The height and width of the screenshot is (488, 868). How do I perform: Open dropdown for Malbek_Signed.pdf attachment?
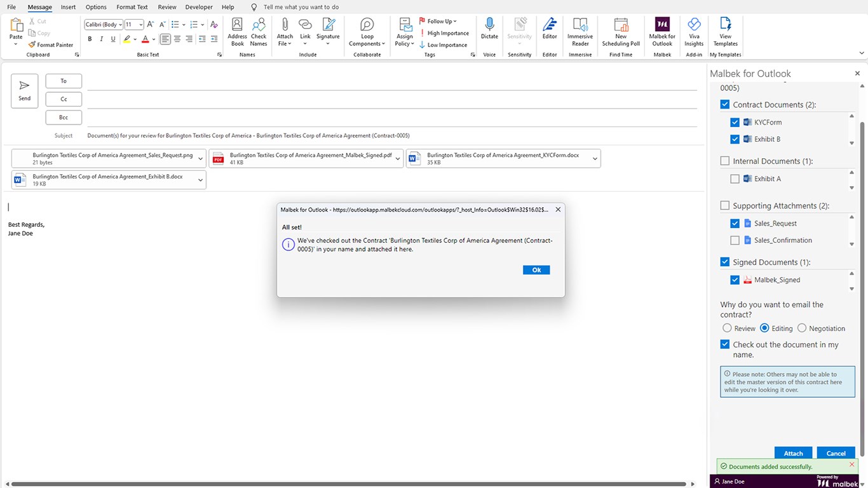point(398,158)
